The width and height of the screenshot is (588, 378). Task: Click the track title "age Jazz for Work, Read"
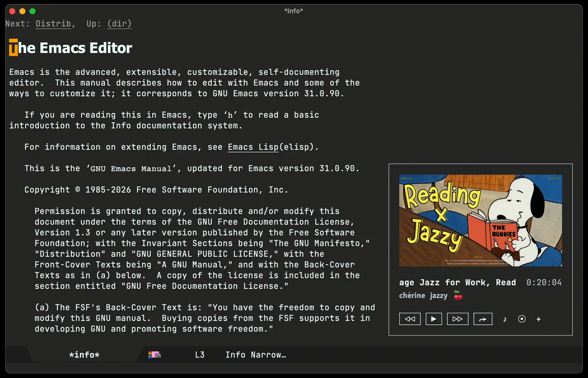pyautogui.click(x=457, y=282)
